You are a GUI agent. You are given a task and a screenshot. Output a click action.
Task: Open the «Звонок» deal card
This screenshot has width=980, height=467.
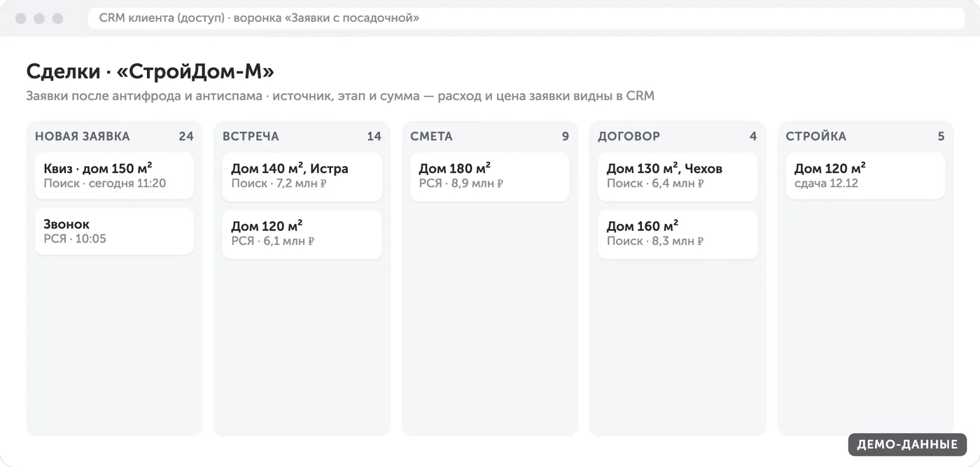pyautogui.click(x=114, y=232)
